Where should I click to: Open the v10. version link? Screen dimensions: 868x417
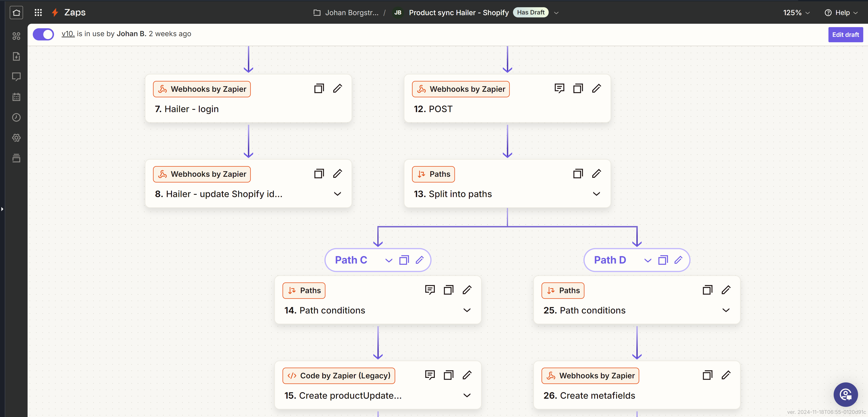(x=68, y=34)
